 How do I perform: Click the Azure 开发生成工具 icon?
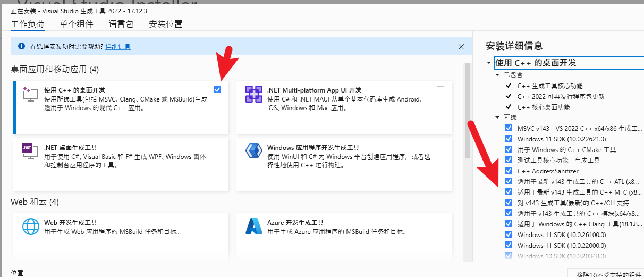click(253, 226)
